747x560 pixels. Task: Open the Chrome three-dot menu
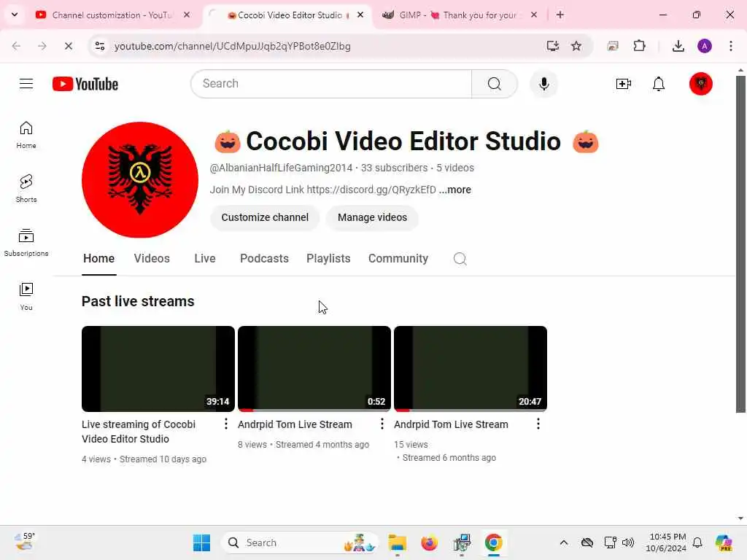(x=730, y=46)
